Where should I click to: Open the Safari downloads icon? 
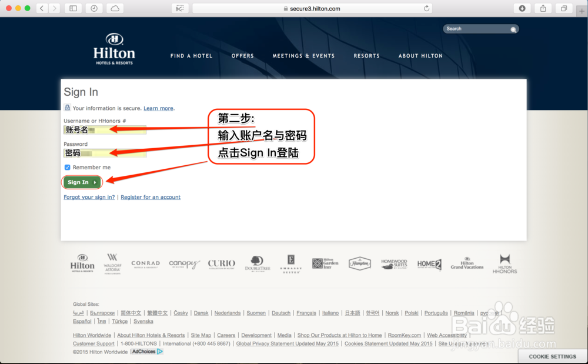tap(522, 8)
